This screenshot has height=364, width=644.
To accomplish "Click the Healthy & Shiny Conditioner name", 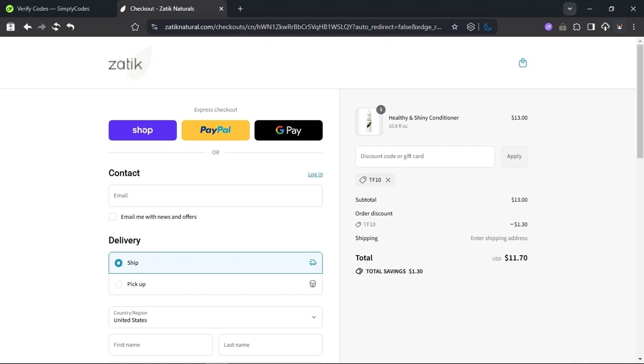I will pos(424,118).
